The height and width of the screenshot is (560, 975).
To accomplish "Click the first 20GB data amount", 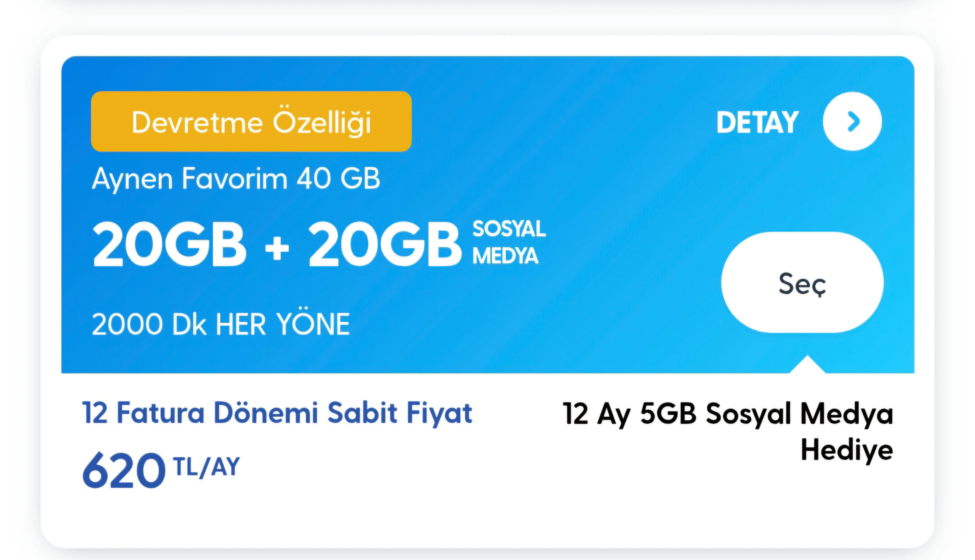I will [x=169, y=245].
